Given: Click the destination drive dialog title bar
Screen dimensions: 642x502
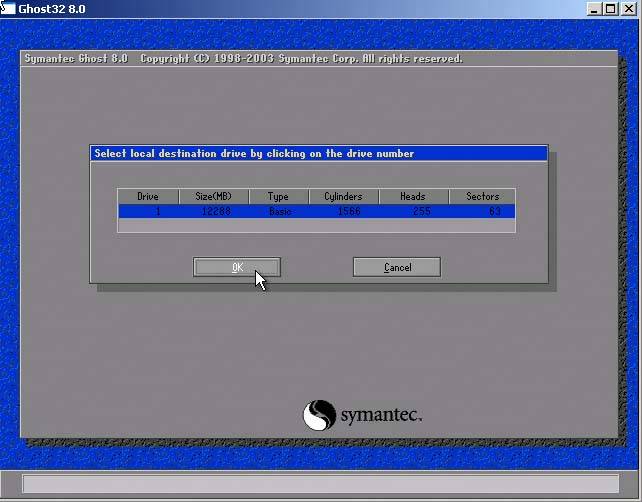Looking at the screenshot, I should point(319,153).
